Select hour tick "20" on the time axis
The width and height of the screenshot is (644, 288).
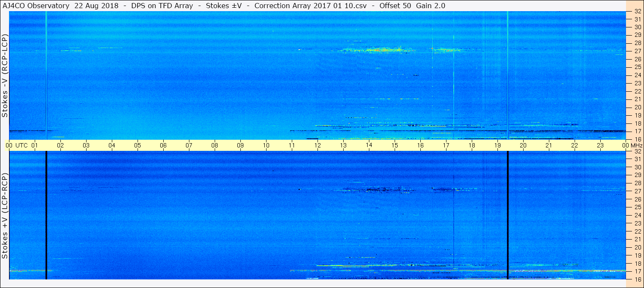tap(523, 145)
